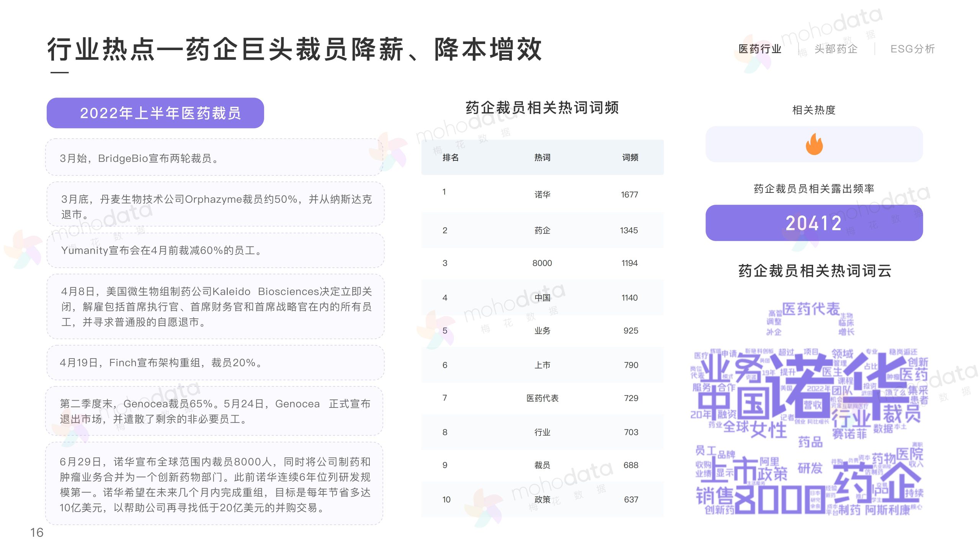Click the 排名 column header

click(450, 157)
